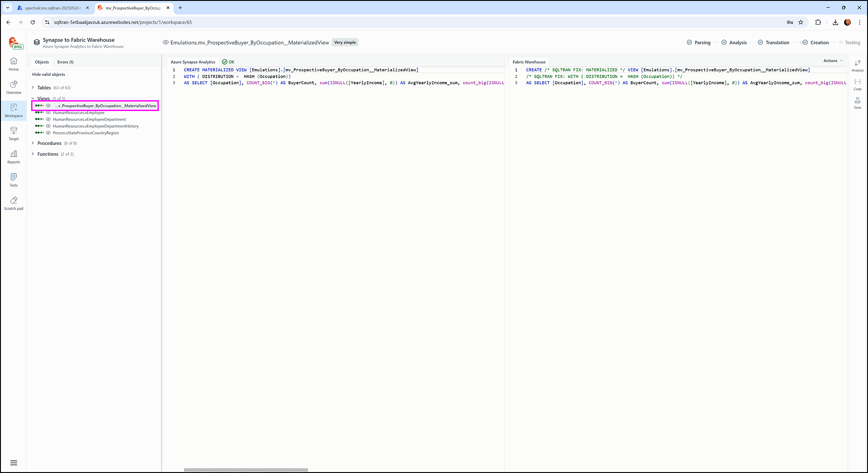Open the browser tab search chevron
The image size is (868, 473).
pyautogui.click(x=8, y=8)
